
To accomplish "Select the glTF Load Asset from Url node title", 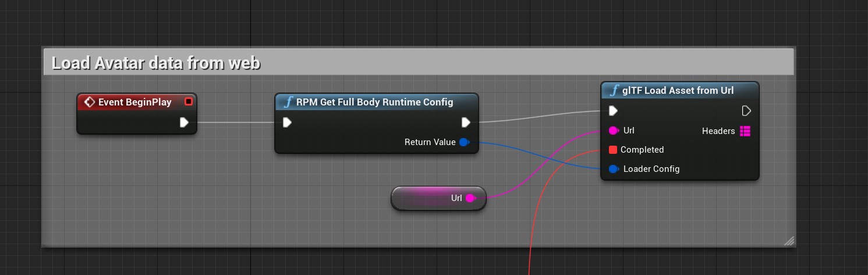I will tap(678, 90).
